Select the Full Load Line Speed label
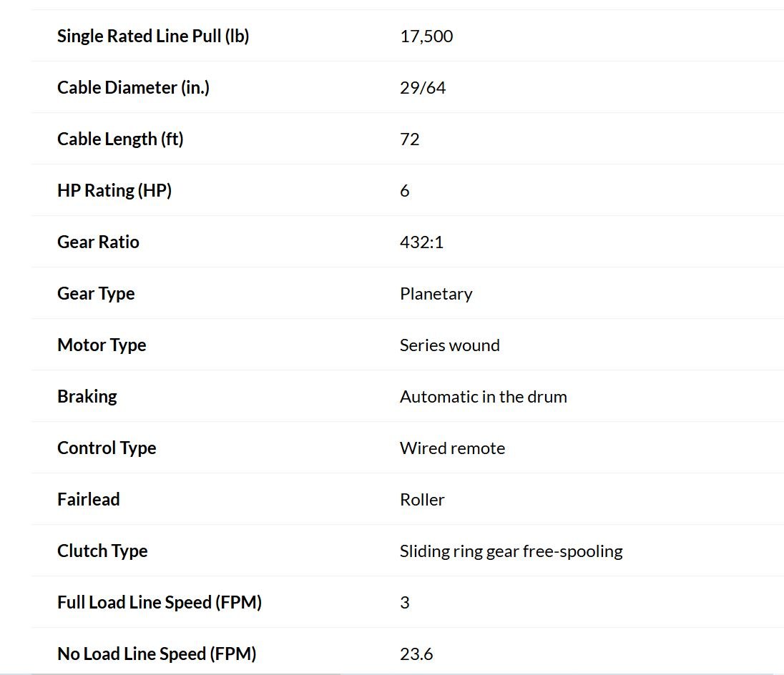 [x=160, y=602]
